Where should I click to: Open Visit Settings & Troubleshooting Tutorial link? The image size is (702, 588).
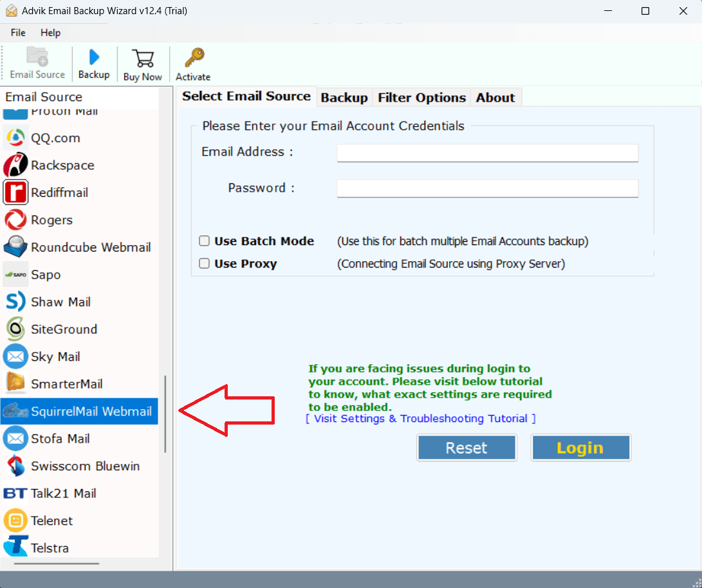pyautogui.click(x=421, y=419)
